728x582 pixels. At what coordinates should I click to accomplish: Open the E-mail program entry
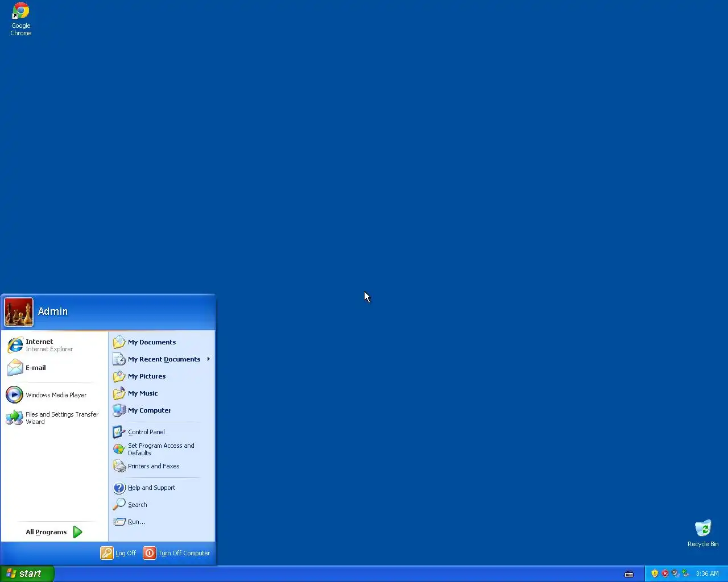tap(54, 368)
